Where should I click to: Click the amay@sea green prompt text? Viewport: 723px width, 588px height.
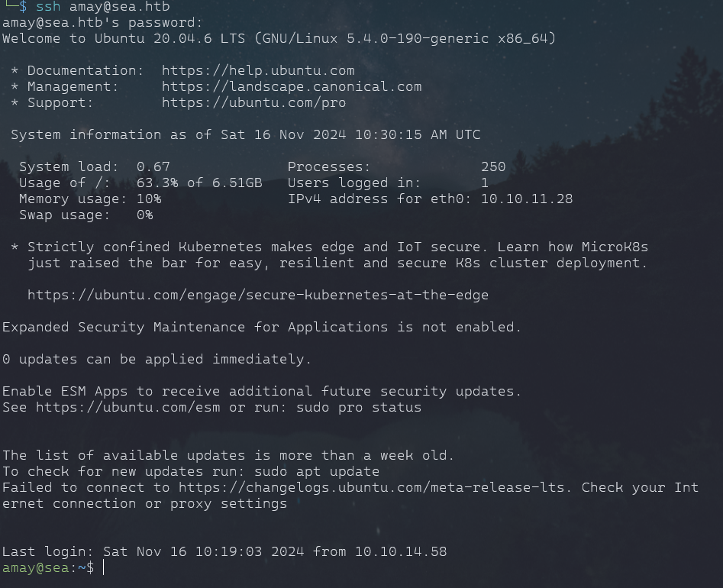point(37,567)
